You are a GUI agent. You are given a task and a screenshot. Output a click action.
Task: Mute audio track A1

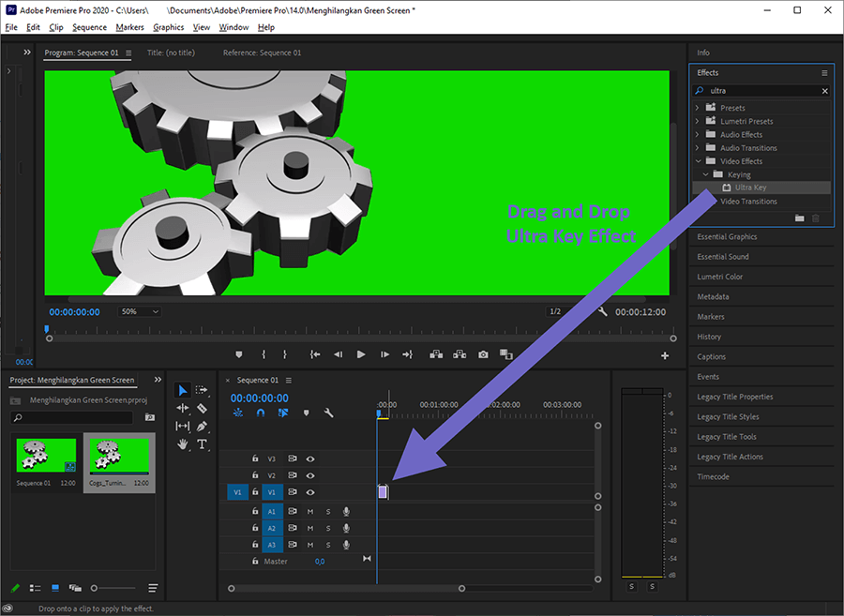coord(310,512)
